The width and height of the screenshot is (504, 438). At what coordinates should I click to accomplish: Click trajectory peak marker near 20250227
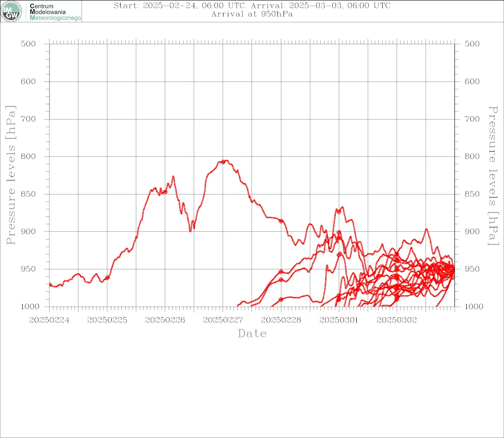(x=223, y=162)
